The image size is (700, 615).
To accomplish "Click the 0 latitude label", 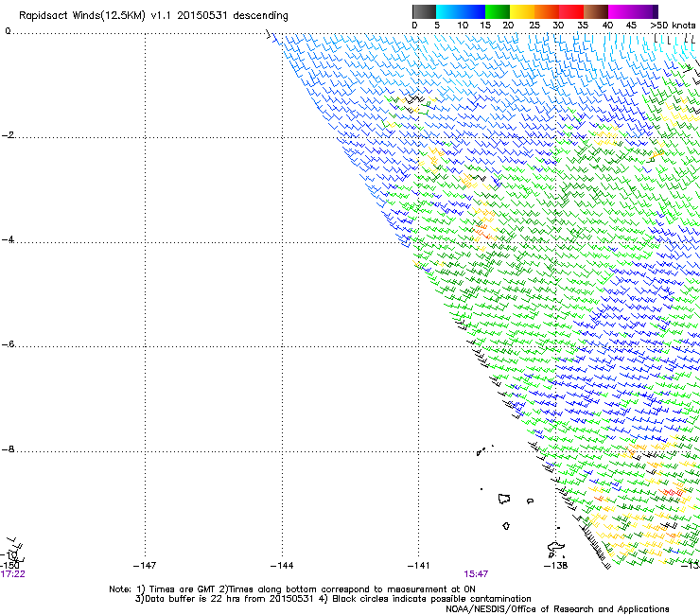I will pos(8,31).
